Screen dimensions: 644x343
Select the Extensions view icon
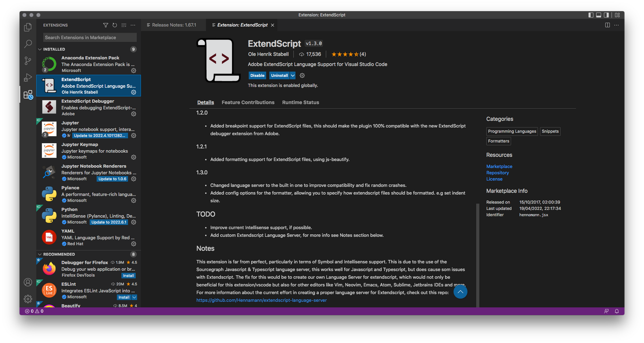coord(28,95)
